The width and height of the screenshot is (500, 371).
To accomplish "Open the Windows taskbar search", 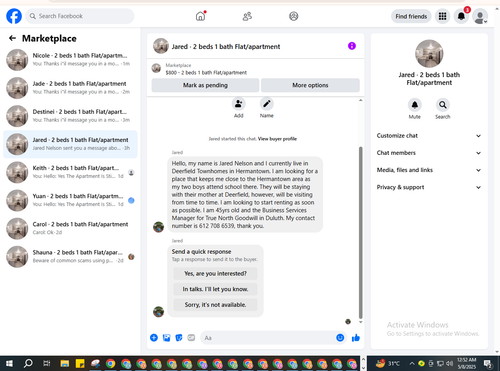I will pos(28,363).
